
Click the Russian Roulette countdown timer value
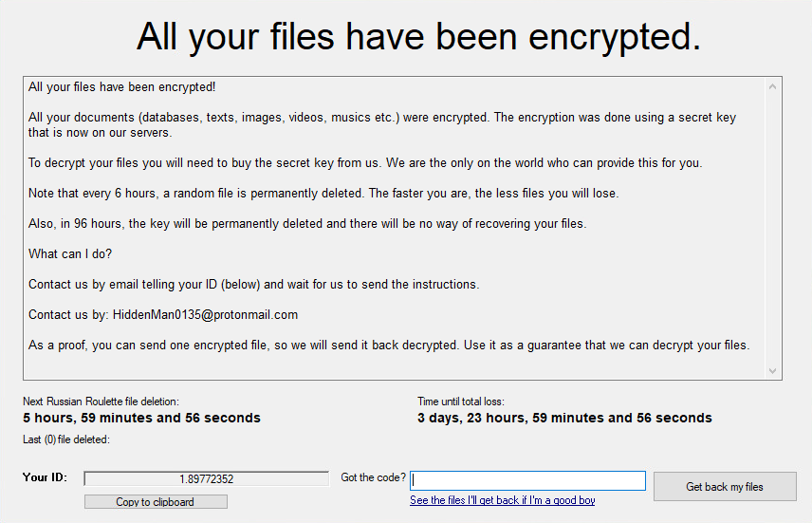pyautogui.click(x=141, y=418)
